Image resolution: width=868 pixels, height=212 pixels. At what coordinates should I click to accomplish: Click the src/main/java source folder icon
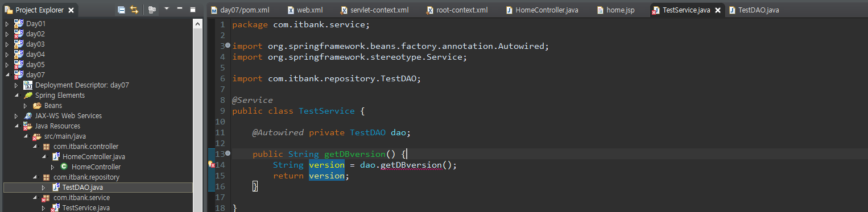(x=37, y=136)
